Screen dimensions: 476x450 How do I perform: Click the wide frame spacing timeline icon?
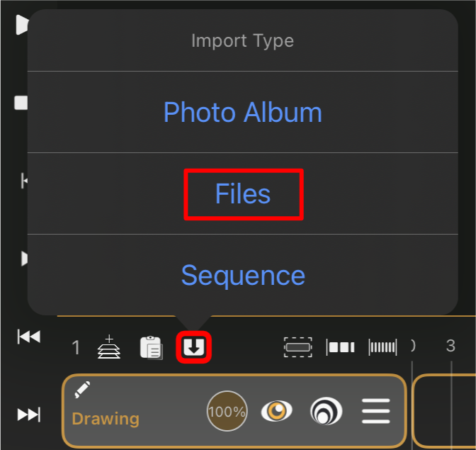(x=340, y=347)
